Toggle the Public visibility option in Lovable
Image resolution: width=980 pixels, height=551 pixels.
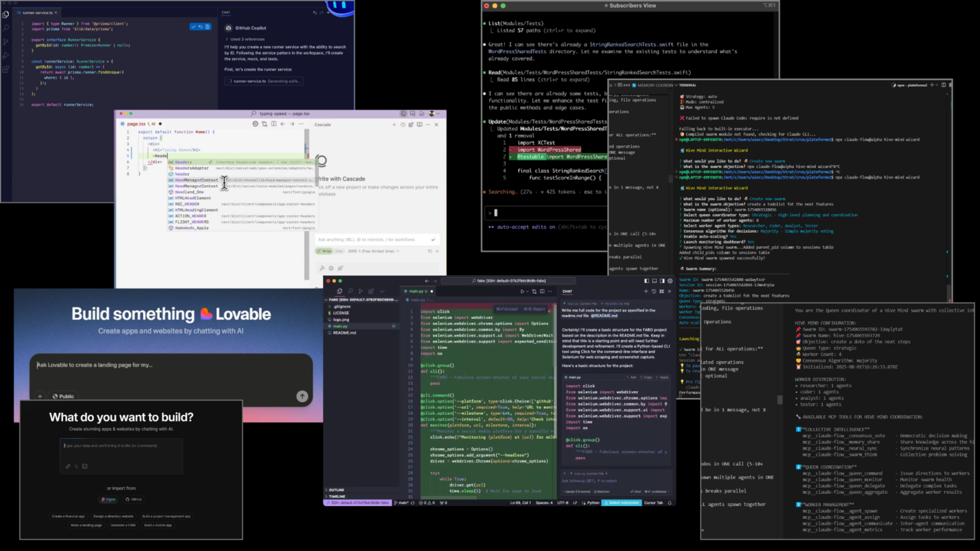pos(63,396)
